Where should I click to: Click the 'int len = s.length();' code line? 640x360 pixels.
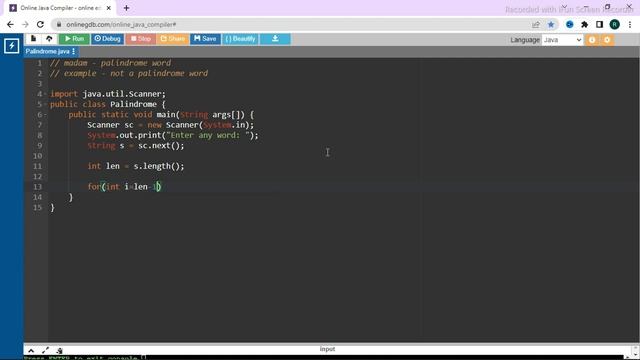click(x=136, y=166)
